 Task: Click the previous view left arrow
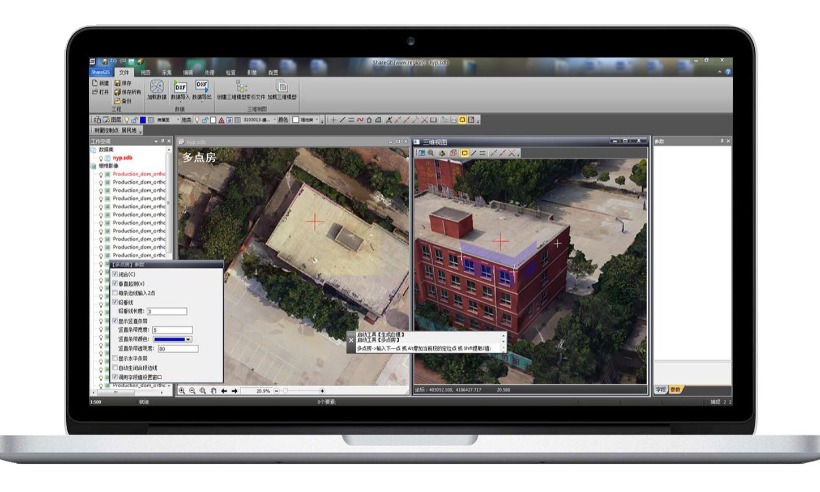point(224,391)
